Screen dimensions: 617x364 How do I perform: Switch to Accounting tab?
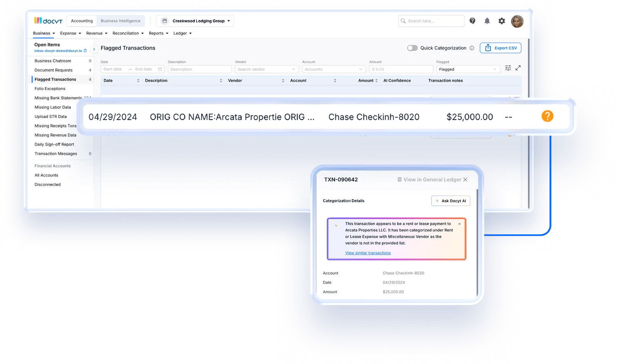82,21
